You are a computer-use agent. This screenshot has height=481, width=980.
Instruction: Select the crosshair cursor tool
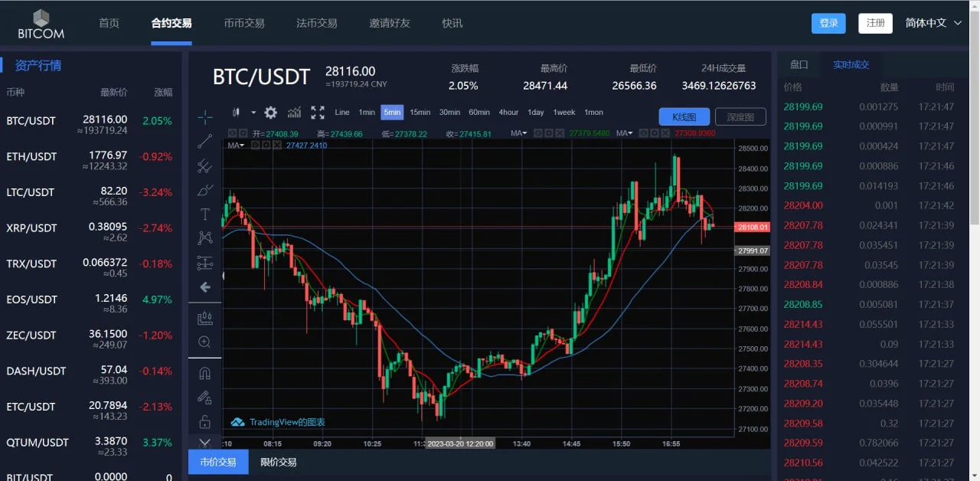click(204, 117)
